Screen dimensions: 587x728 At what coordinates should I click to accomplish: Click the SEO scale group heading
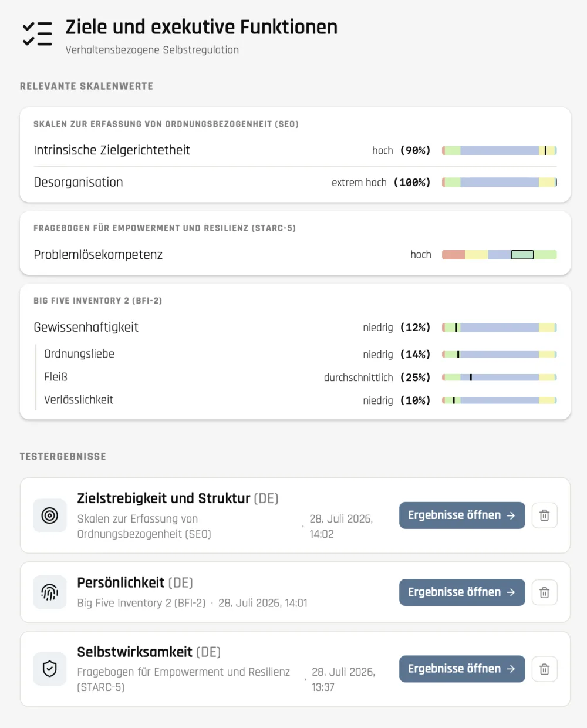(x=166, y=124)
